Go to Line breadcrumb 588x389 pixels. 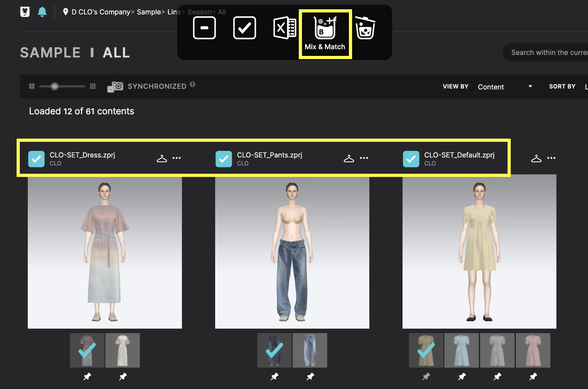(x=174, y=12)
